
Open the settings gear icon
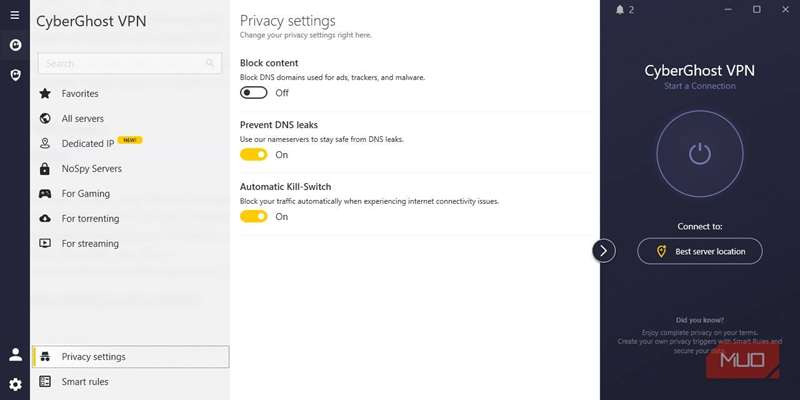[15, 384]
